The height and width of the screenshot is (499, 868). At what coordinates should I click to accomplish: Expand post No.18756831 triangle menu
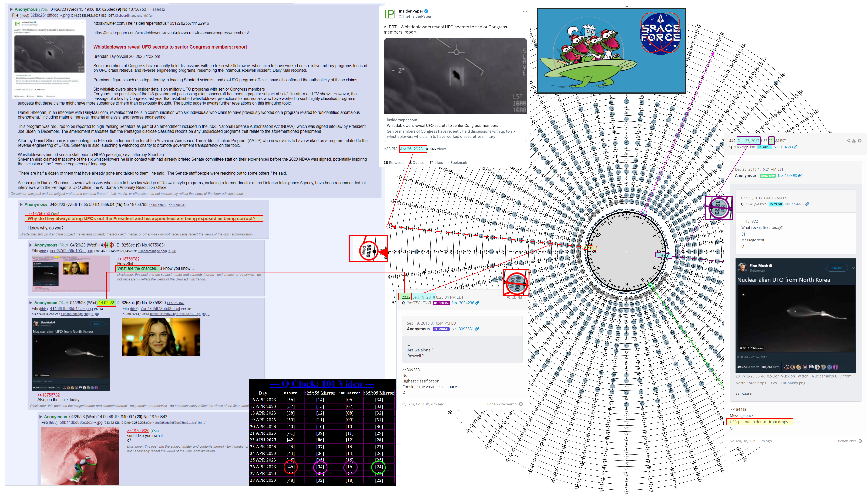click(x=31, y=245)
